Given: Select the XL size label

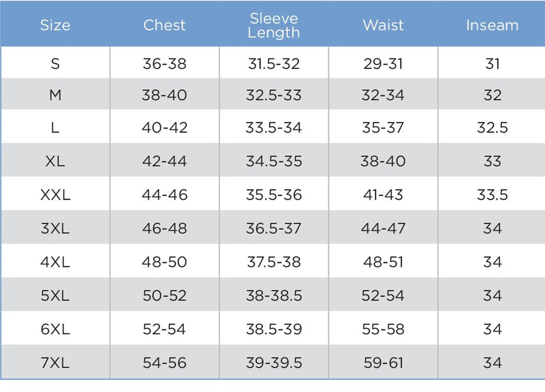Looking at the screenshot, I should tap(55, 161).
